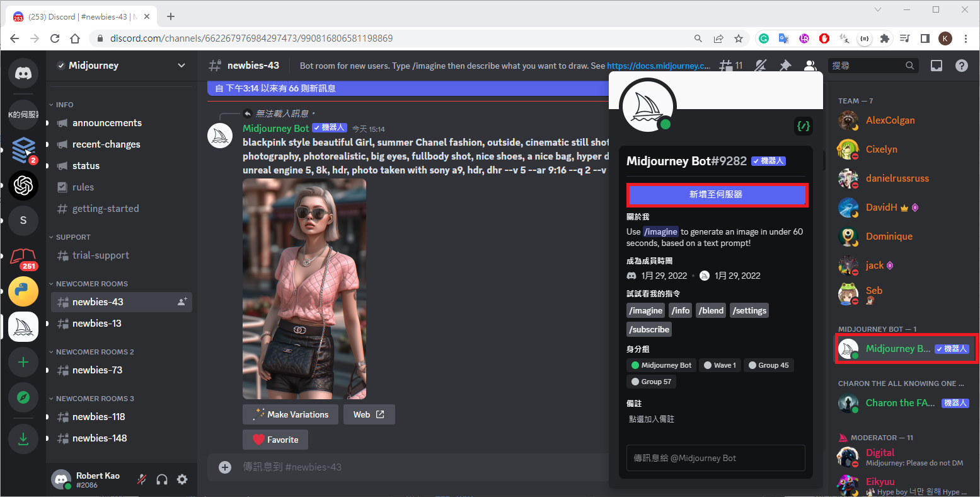
Task: Click the ChatGPT server icon in sidebar
Action: [23, 185]
